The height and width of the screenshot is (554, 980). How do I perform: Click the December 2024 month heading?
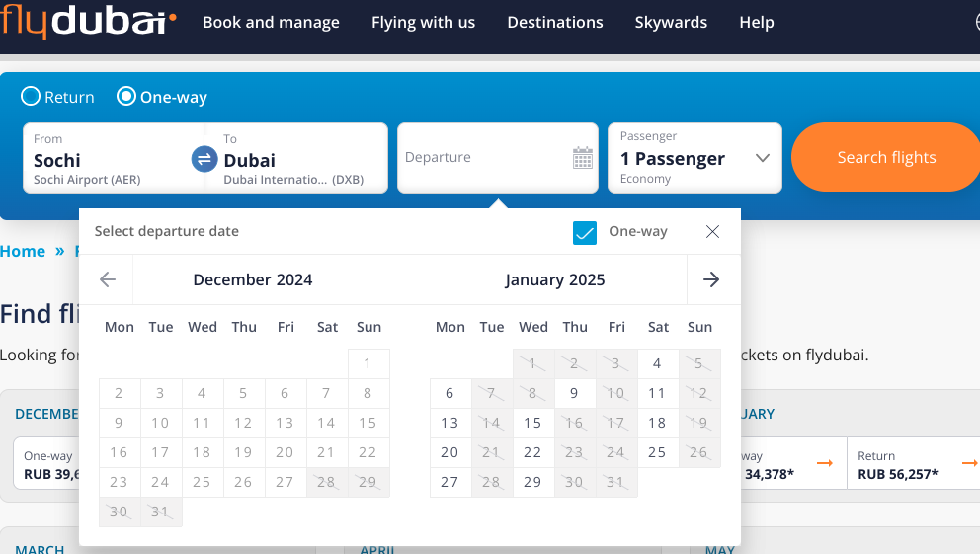(x=253, y=279)
